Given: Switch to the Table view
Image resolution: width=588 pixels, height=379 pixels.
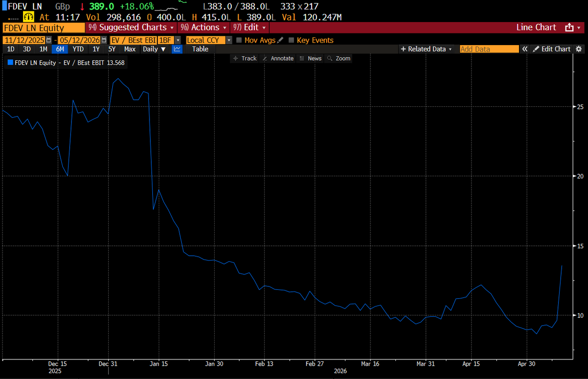Looking at the screenshot, I should (x=200, y=49).
